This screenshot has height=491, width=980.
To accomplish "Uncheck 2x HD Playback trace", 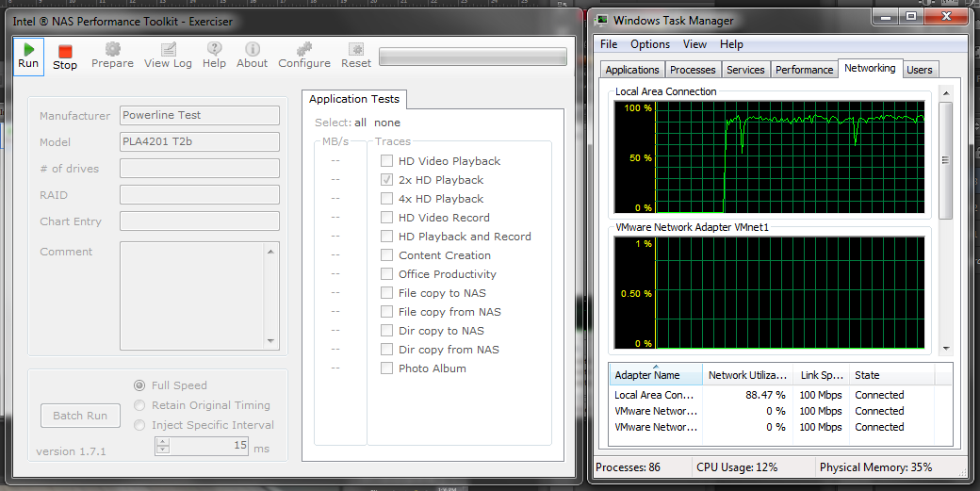I will pos(387,179).
